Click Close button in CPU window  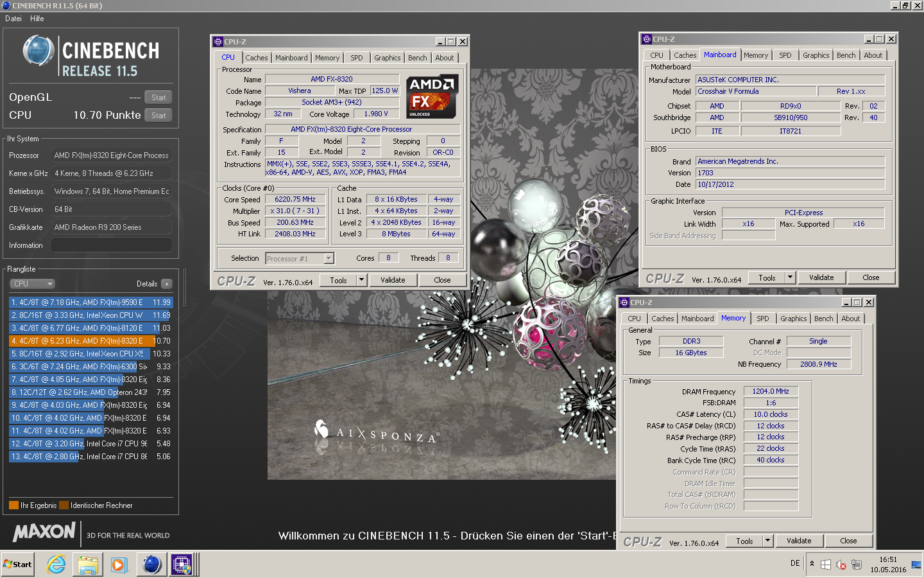[x=442, y=281]
